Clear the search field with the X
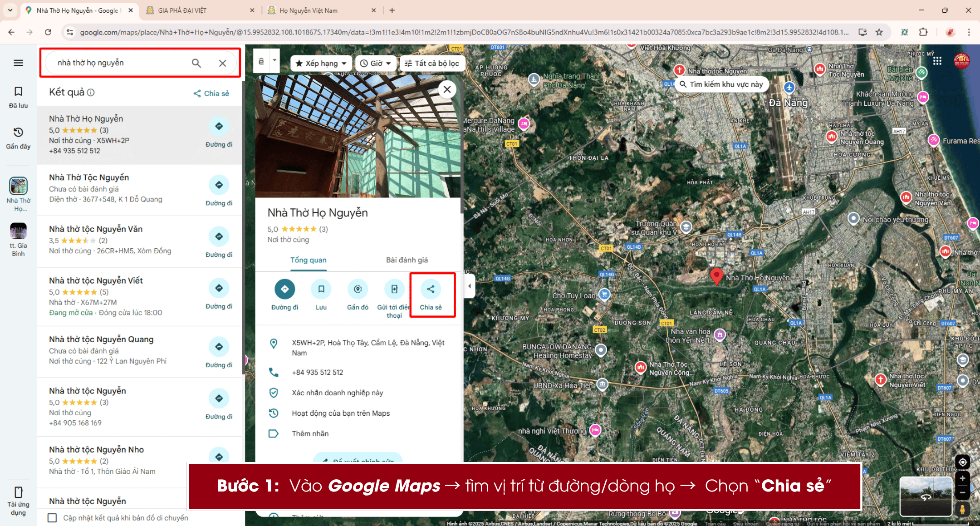Viewport: 980px width, 526px height. (x=222, y=63)
